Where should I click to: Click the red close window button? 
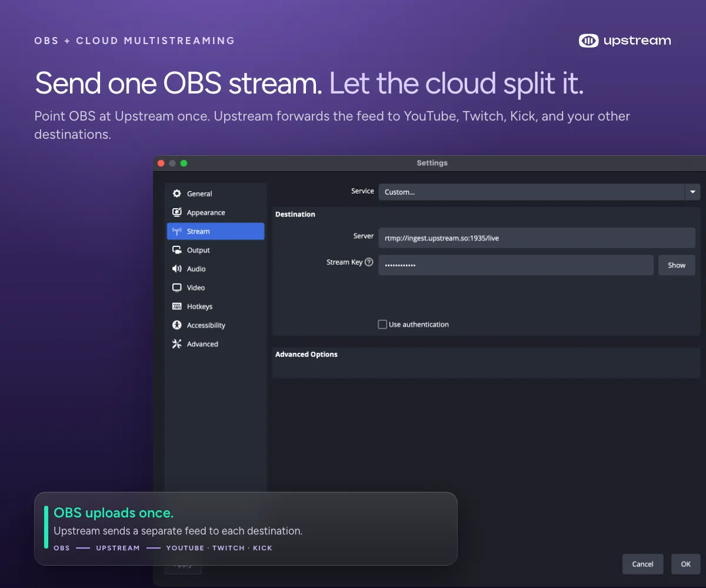point(161,163)
